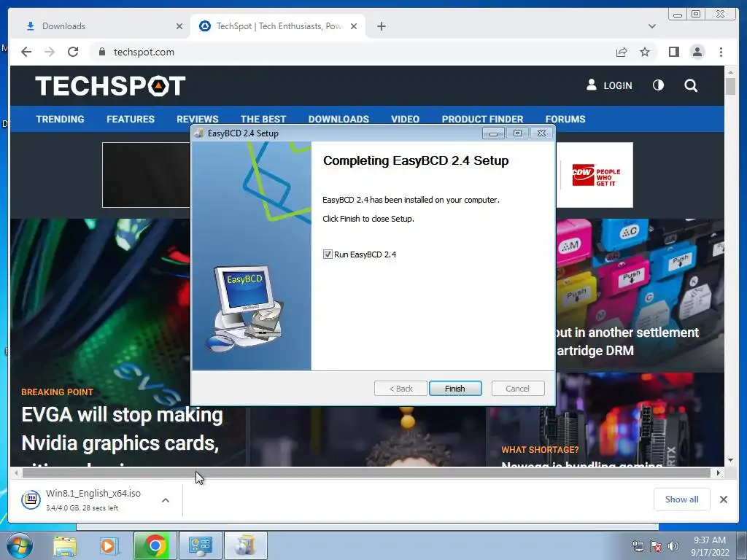Open the Windows Start button
This screenshot has width=747, height=560.
pyautogui.click(x=20, y=545)
